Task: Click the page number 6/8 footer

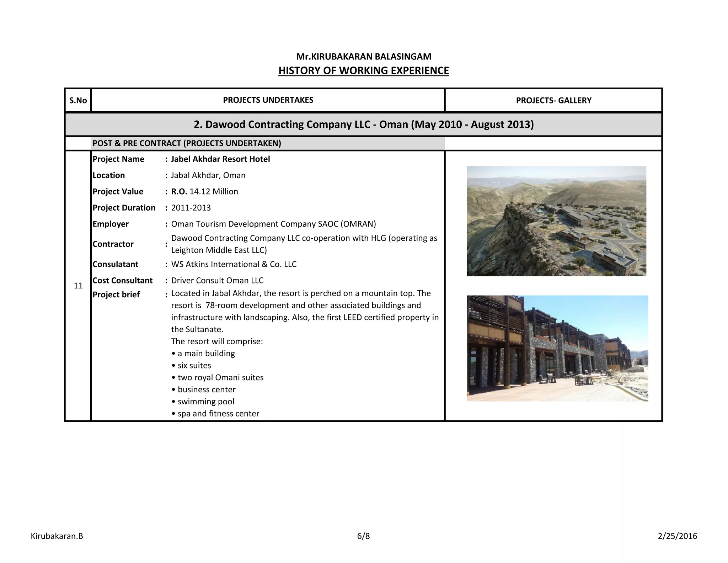Action: pyautogui.click(x=363, y=536)
